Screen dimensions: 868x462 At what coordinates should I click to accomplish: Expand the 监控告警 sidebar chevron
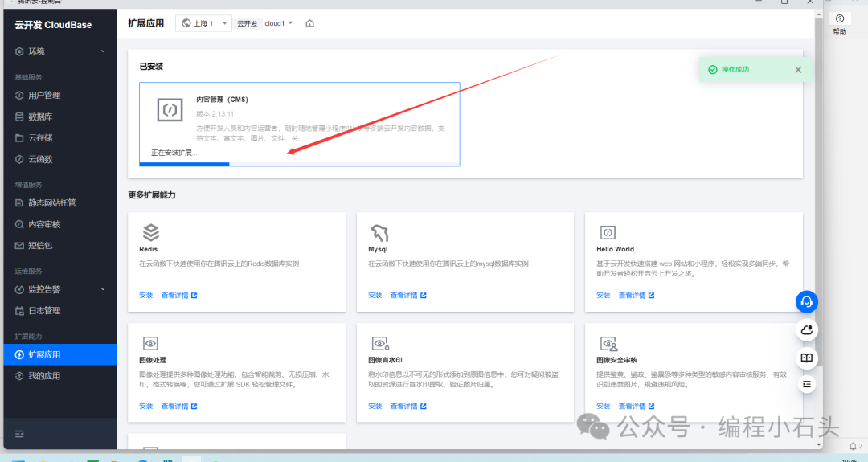[103, 289]
